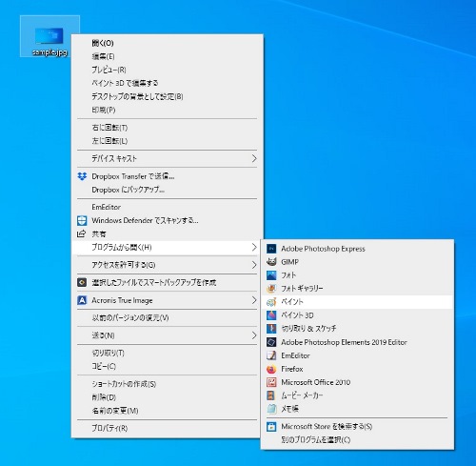The width and height of the screenshot is (476, 466).
Task: Click Microsoft Store を検索する(S) text
Action: 327,426
